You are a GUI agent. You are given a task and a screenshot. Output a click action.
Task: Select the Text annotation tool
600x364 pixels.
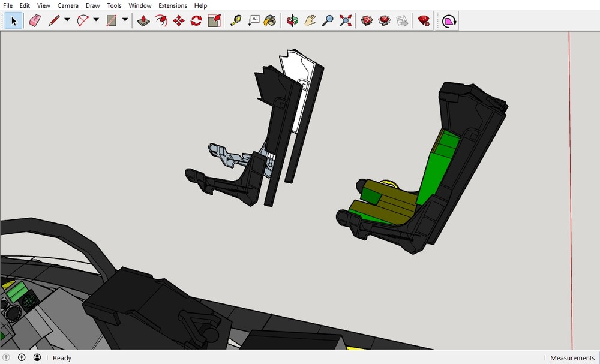pos(255,20)
